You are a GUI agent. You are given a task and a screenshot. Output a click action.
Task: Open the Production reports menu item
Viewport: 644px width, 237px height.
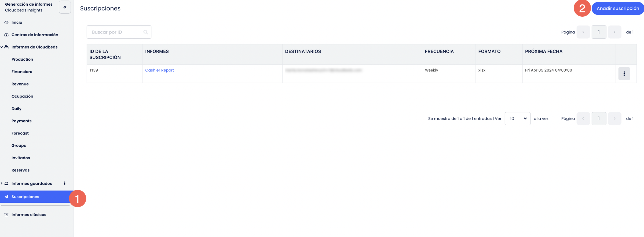pyautogui.click(x=22, y=60)
